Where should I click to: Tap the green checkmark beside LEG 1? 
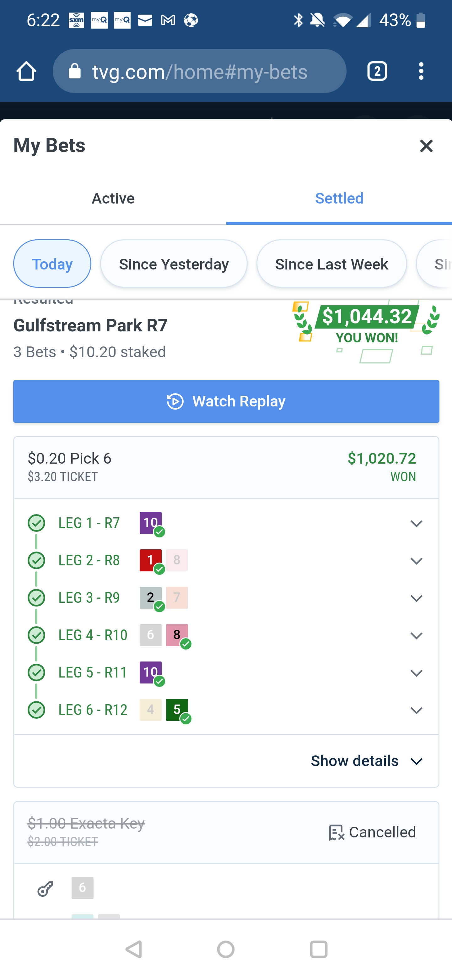(36, 523)
